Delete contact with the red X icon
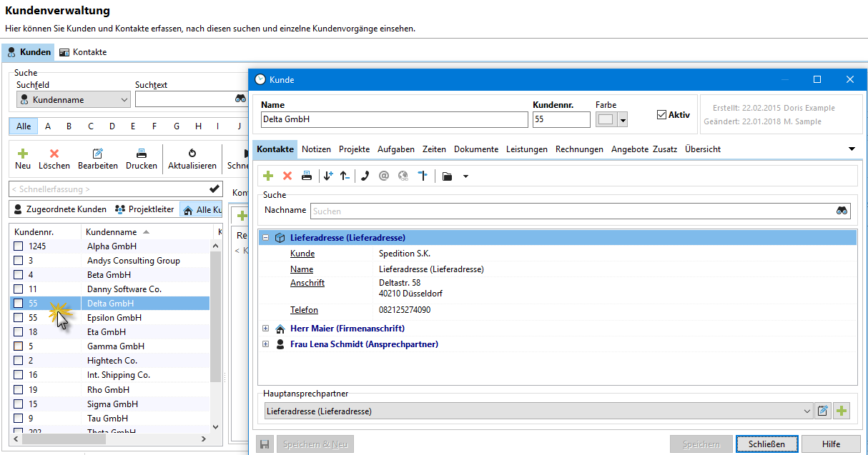The width and height of the screenshot is (868, 455). (287, 176)
